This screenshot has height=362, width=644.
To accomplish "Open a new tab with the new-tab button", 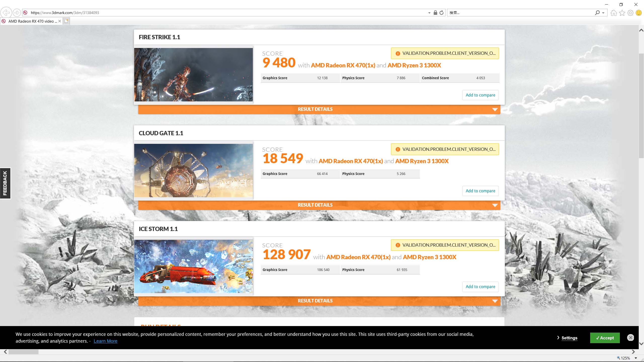I will [66, 21].
